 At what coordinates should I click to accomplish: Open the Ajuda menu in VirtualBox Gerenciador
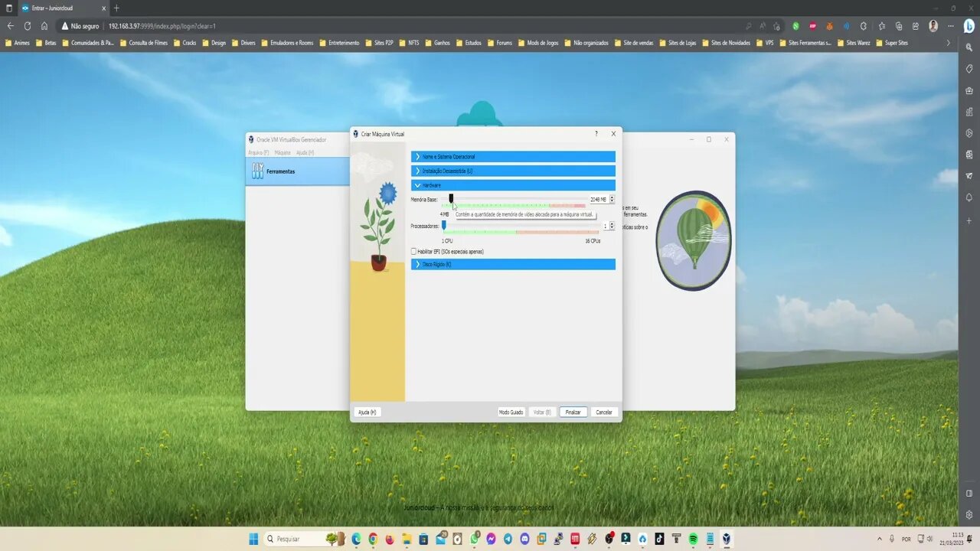305,152
